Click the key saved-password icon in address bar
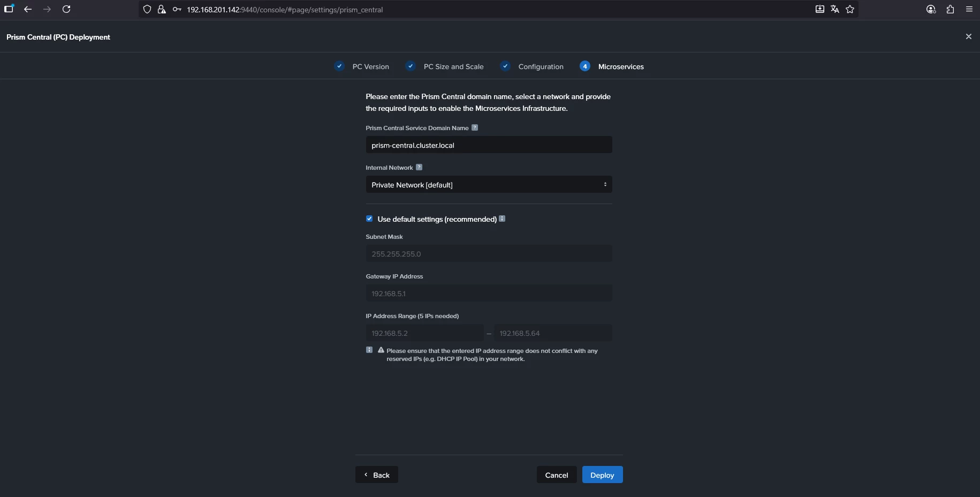980x497 pixels. click(x=177, y=10)
